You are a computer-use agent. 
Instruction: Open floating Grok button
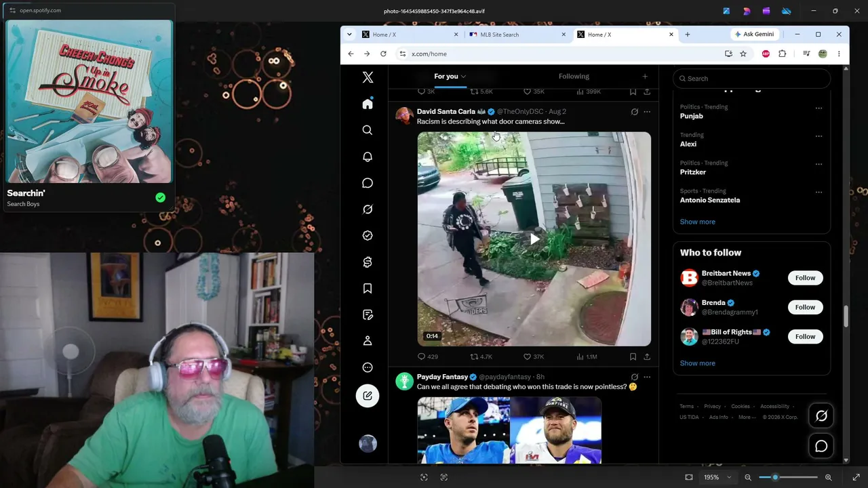point(821,416)
